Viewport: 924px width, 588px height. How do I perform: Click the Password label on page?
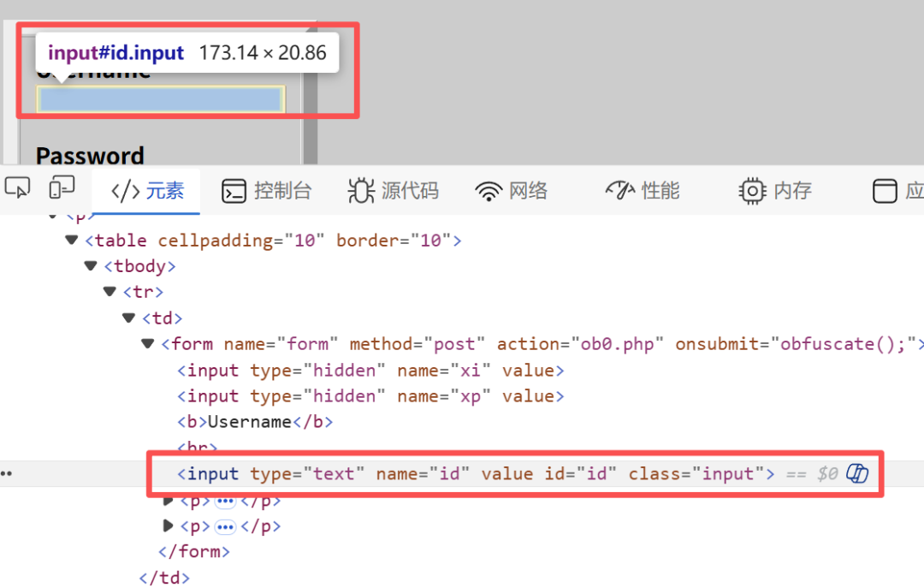[90, 156]
